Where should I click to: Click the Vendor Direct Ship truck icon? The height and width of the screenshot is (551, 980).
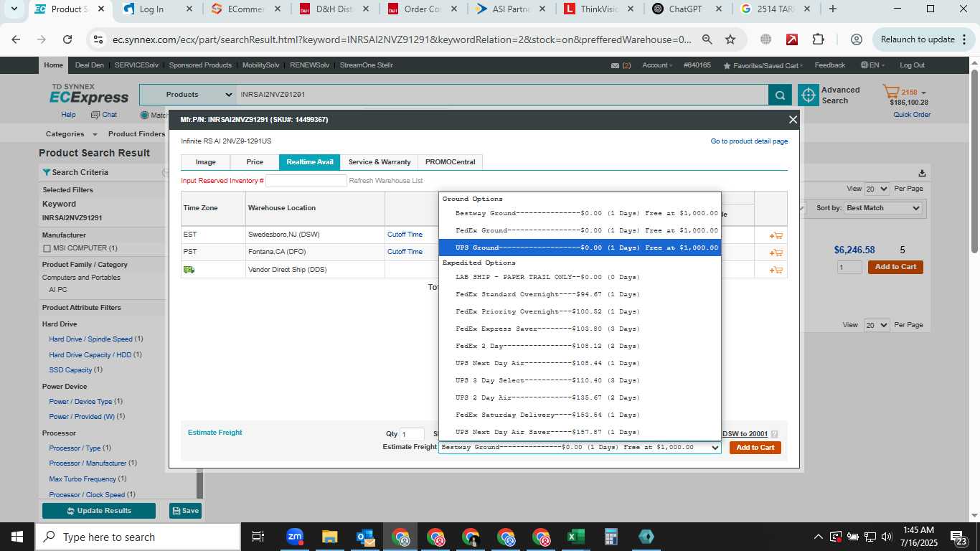pyautogui.click(x=189, y=270)
